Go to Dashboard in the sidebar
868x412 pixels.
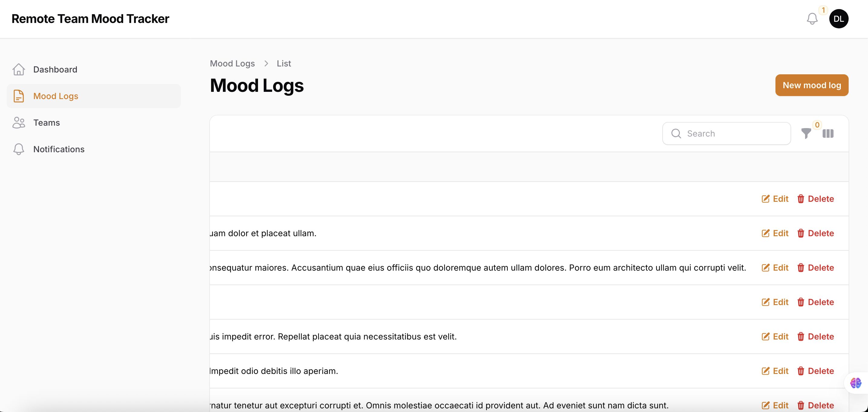55,69
